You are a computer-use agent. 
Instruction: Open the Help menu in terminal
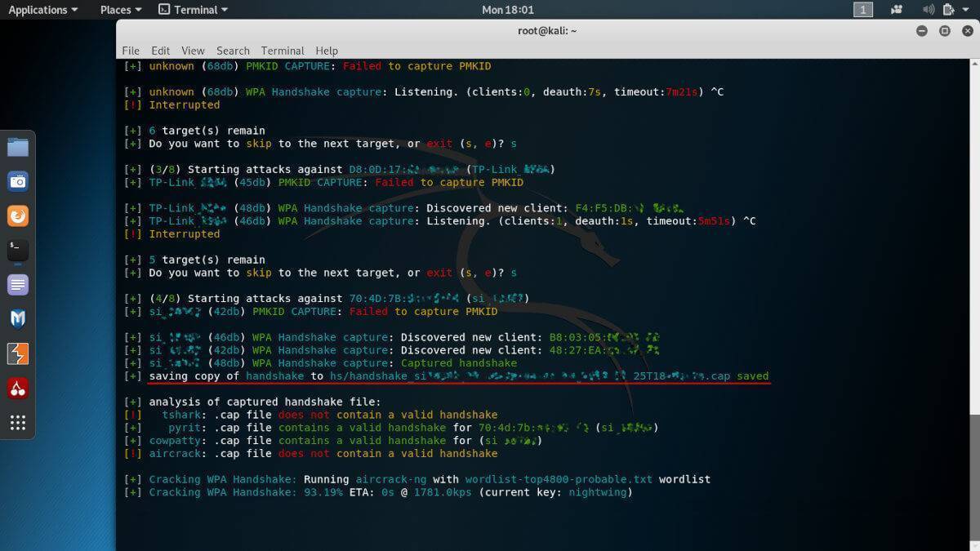coord(327,51)
